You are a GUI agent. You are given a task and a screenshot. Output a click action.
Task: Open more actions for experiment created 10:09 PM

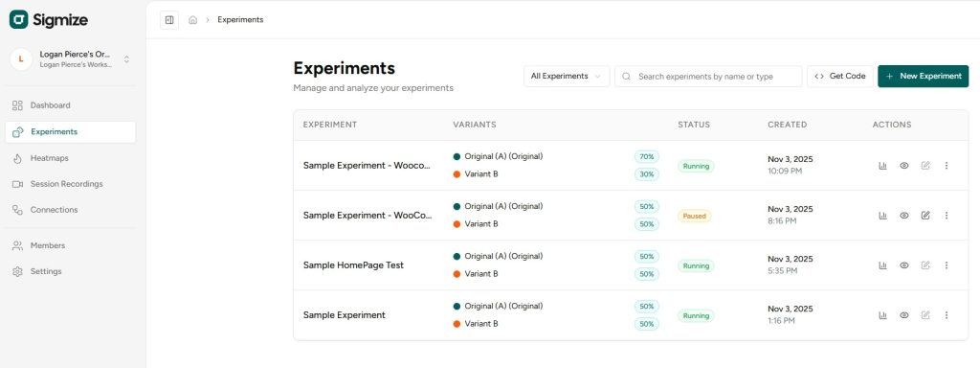[x=947, y=165]
